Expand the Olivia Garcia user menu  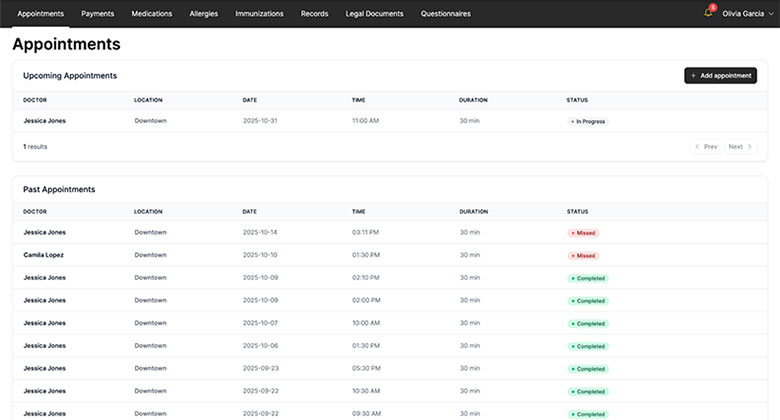[x=746, y=14]
